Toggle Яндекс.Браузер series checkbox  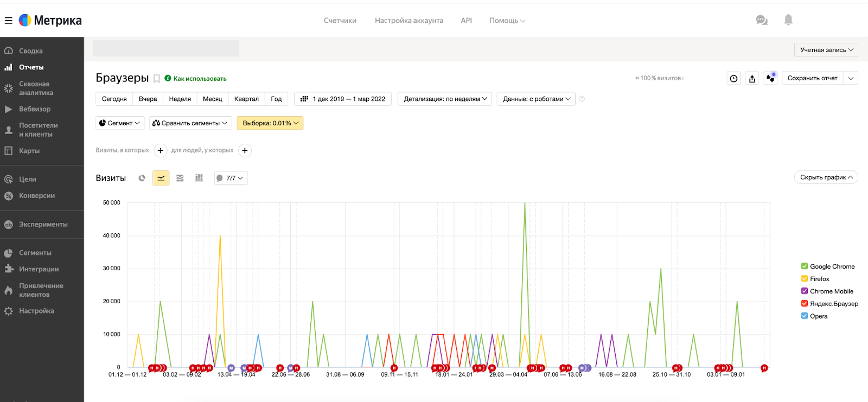[x=805, y=303]
